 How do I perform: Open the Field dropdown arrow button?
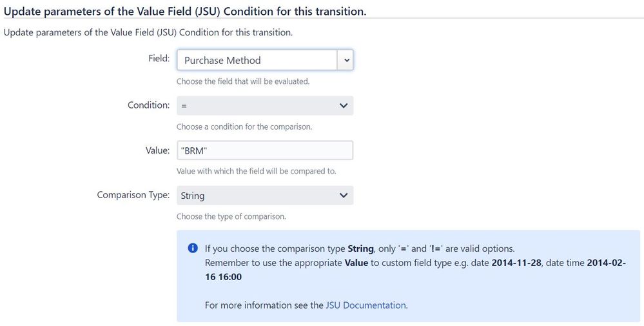click(345, 60)
